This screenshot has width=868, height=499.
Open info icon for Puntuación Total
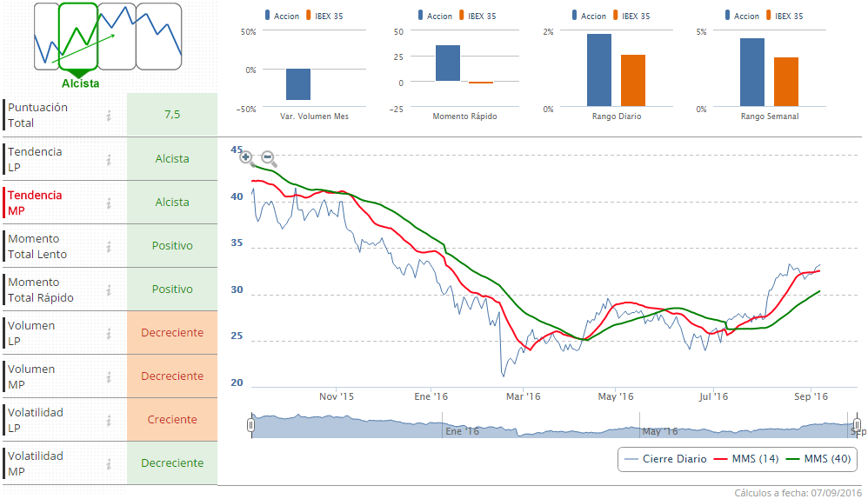(110, 115)
